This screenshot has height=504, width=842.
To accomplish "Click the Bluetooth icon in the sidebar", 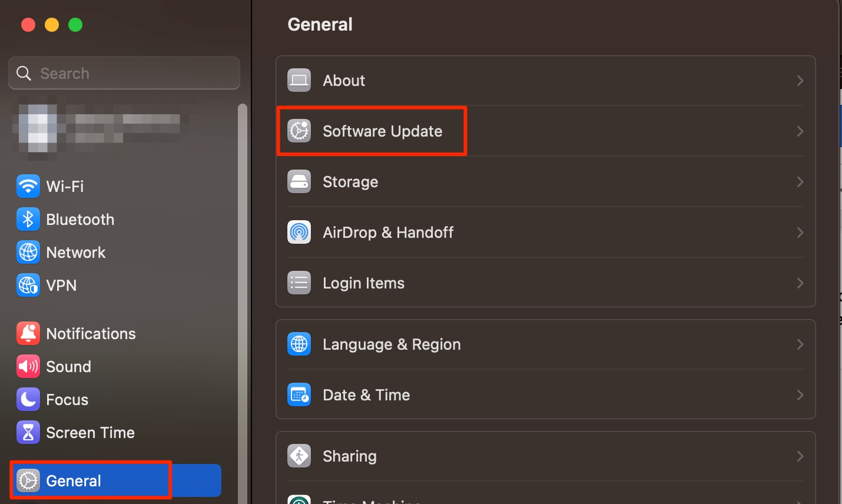I will tap(28, 220).
